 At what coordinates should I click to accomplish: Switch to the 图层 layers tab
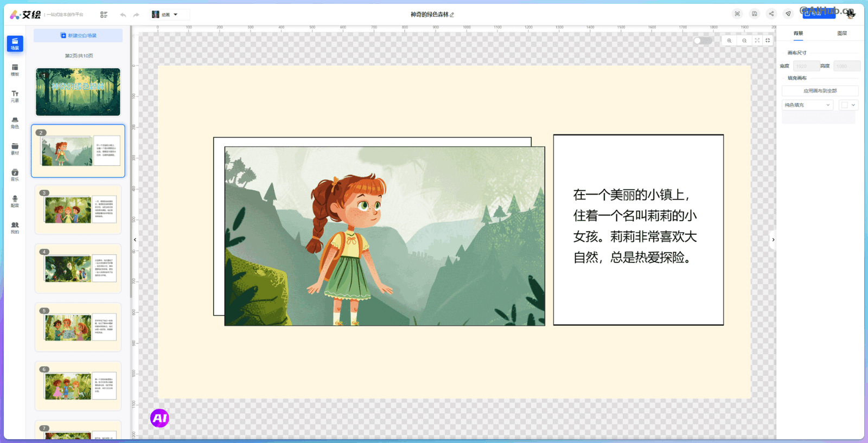(841, 34)
